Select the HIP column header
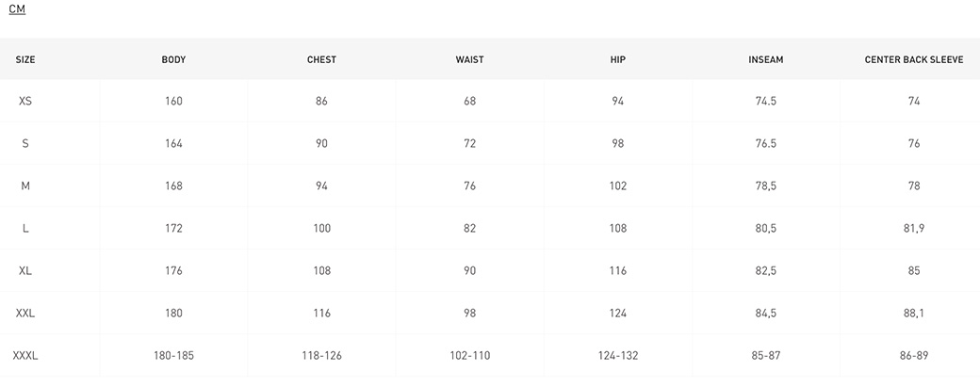Image resolution: width=980 pixels, height=387 pixels. (x=617, y=60)
